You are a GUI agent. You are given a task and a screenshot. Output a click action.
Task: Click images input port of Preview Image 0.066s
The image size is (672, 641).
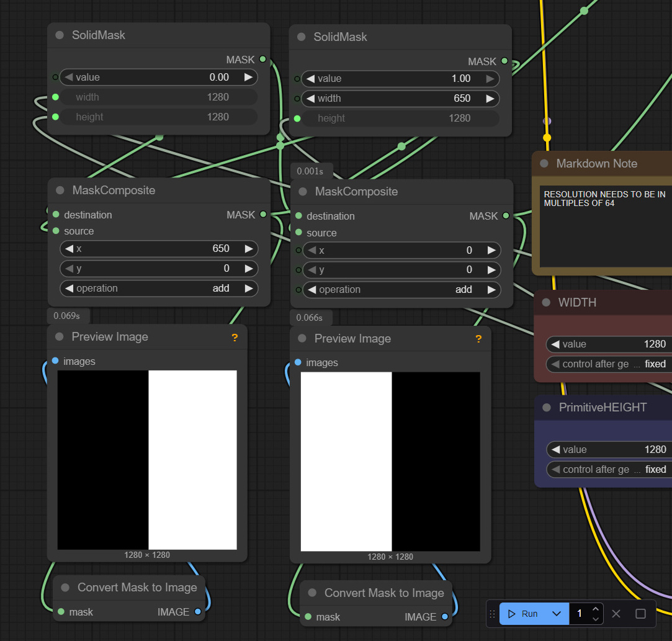[x=298, y=362]
